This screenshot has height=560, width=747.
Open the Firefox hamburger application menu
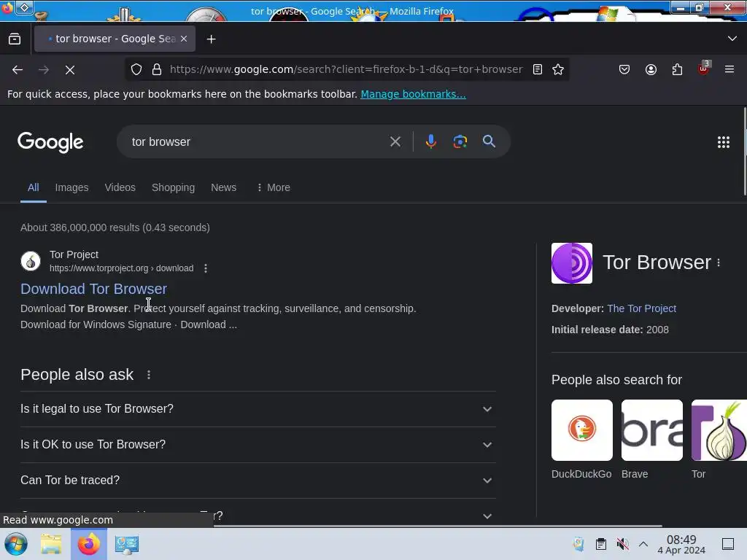[729, 69]
